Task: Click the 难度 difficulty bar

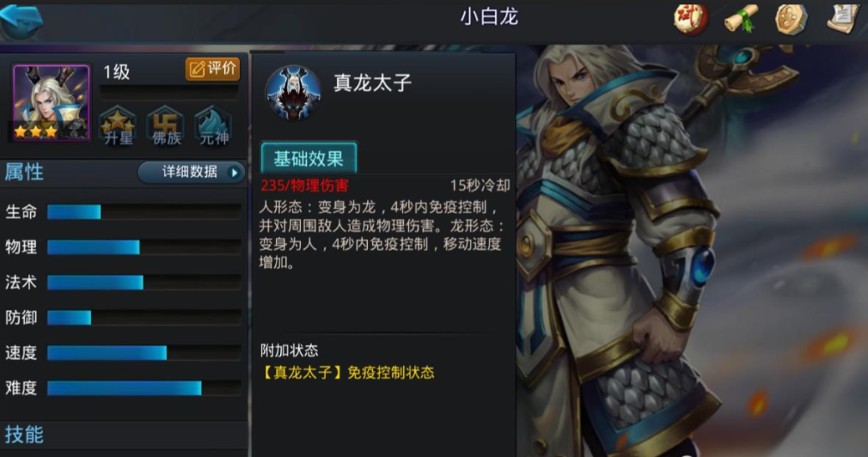Action: point(144,387)
